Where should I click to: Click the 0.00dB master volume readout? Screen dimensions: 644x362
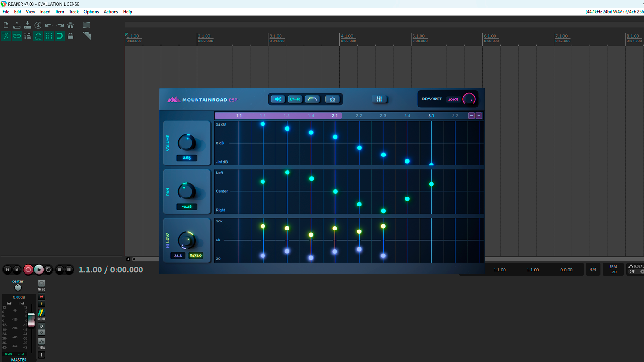point(19,297)
